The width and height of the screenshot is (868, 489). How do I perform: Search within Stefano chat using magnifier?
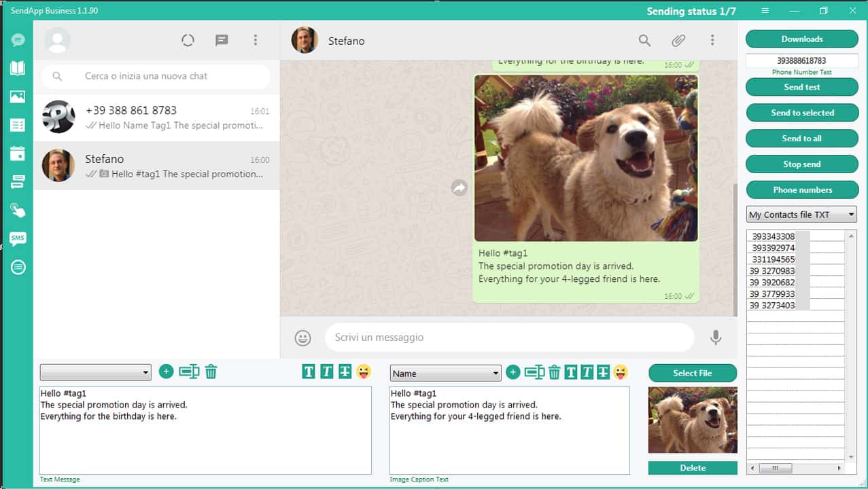click(644, 41)
